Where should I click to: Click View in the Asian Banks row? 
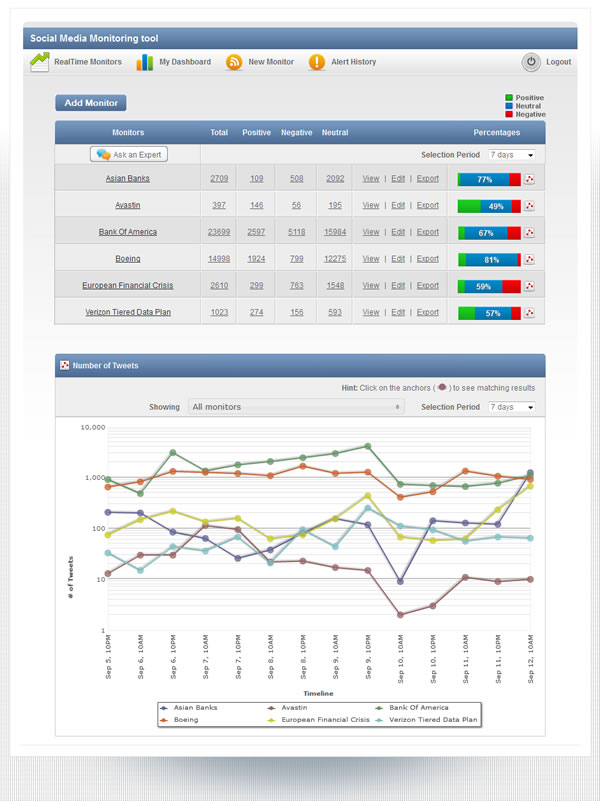tap(371, 178)
